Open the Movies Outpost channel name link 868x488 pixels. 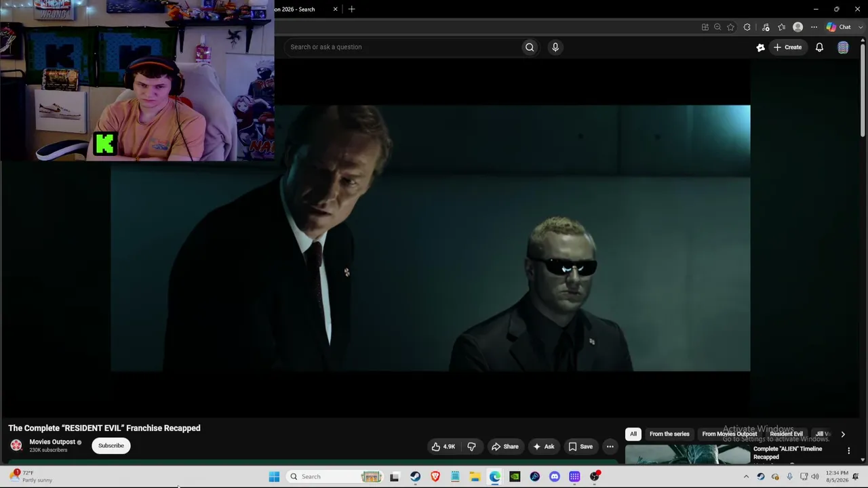pos(52,442)
